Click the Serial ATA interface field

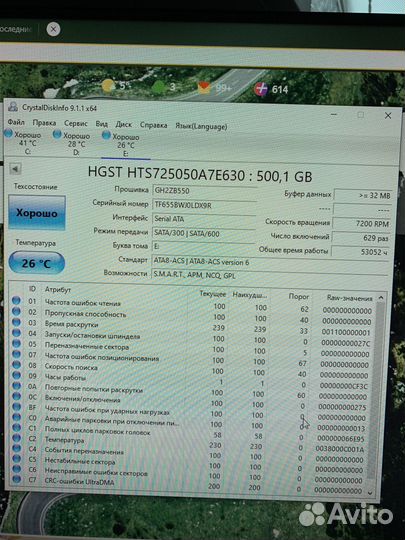coord(204,219)
